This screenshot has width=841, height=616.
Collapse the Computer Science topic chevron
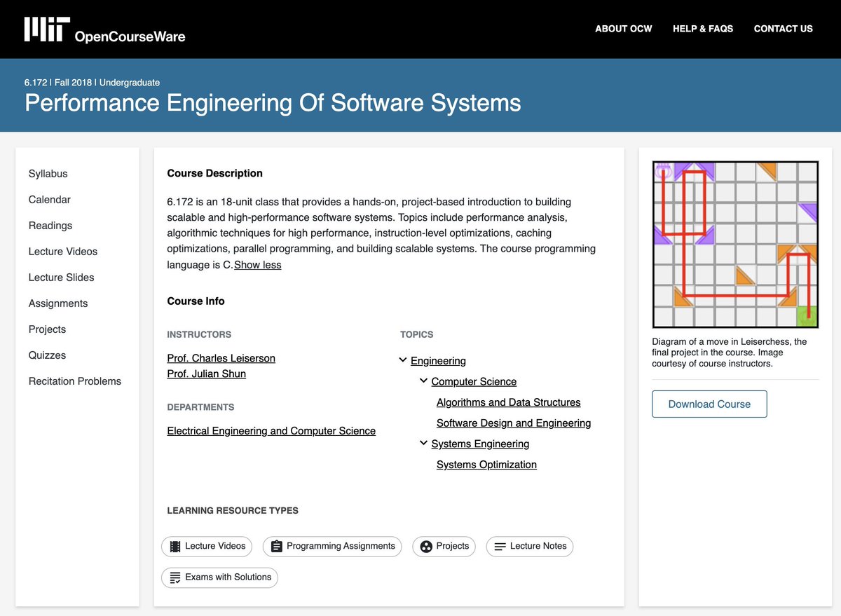(423, 381)
